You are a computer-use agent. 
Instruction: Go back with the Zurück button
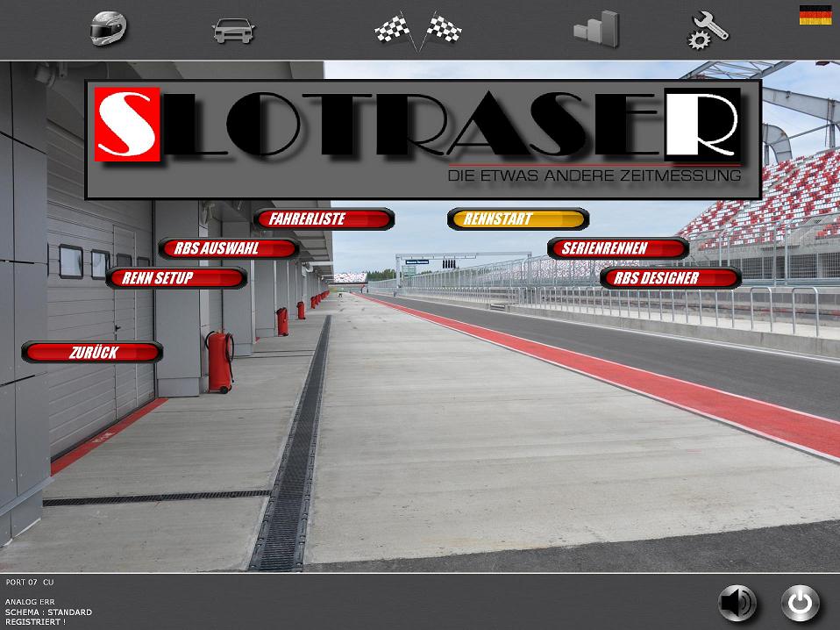[x=92, y=352]
